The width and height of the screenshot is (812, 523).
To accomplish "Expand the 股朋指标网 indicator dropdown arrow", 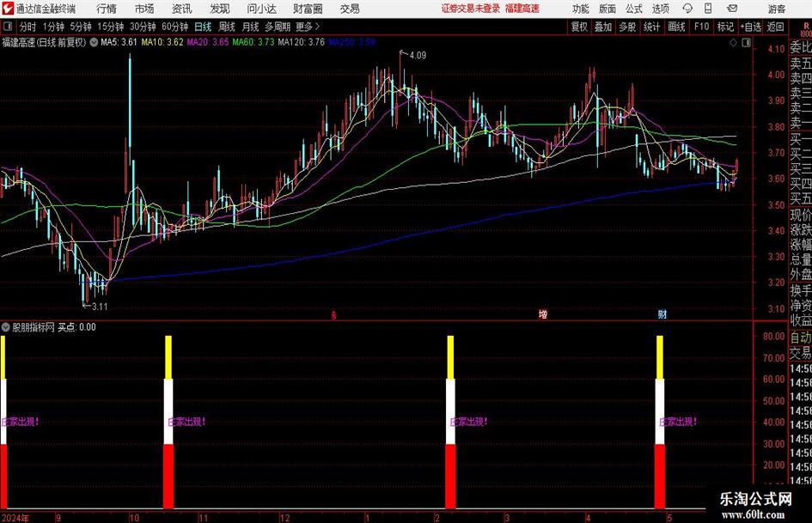I will coord(6,326).
